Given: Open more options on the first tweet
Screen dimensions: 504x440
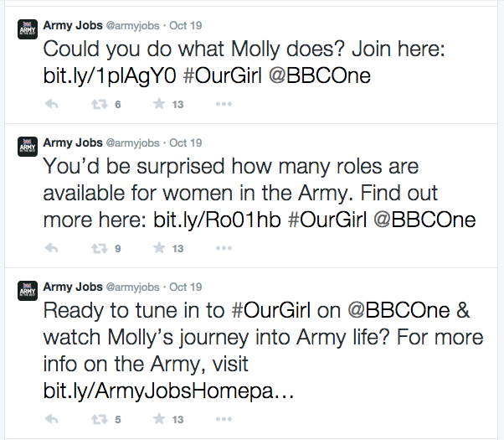Looking at the screenshot, I should (x=224, y=105).
